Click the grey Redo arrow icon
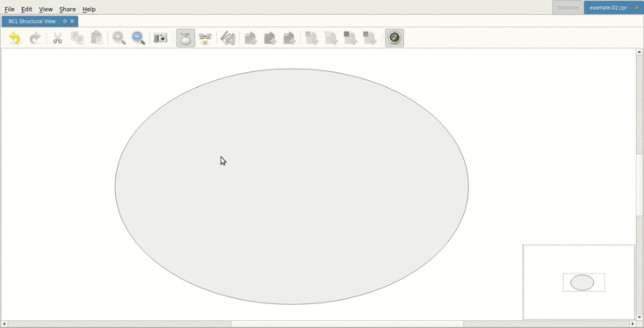The height and width of the screenshot is (328, 644). tap(35, 38)
